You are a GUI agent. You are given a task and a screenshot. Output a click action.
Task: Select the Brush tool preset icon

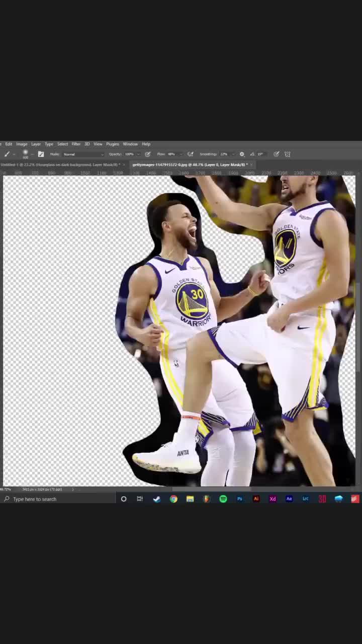pyautogui.click(x=7, y=154)
